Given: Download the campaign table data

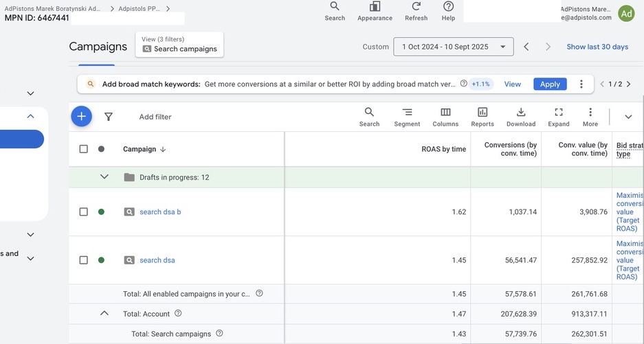Looking at the screenshot, I should pyautogui.click(x=521, y=117).
